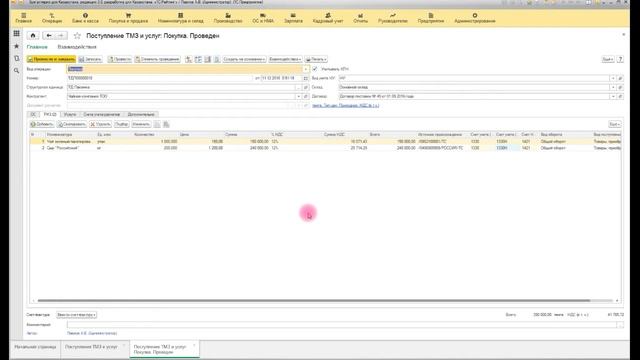
Task: Click Отменить проведение button
Action: point(158,59)
